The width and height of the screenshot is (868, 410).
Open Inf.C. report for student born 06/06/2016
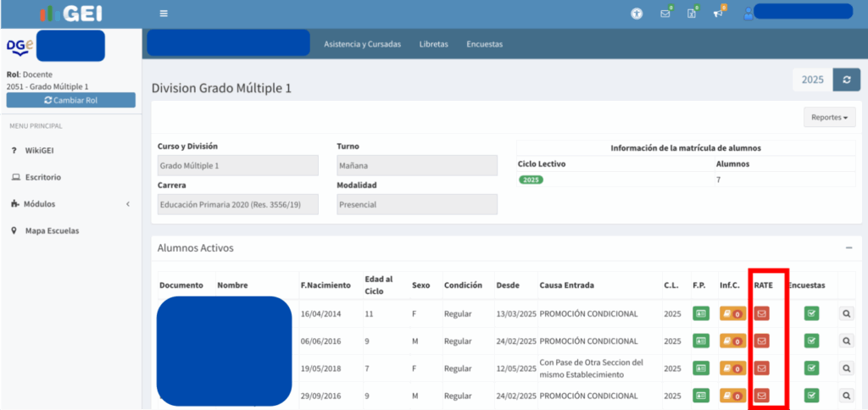coord(732,341)
